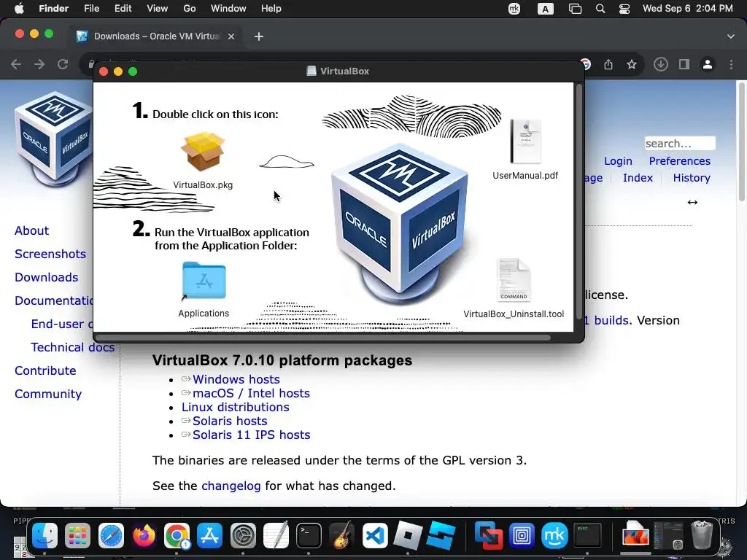Open the Preferences link
The height and width of the screenshot is (560, 747).
tap(679, 161)
